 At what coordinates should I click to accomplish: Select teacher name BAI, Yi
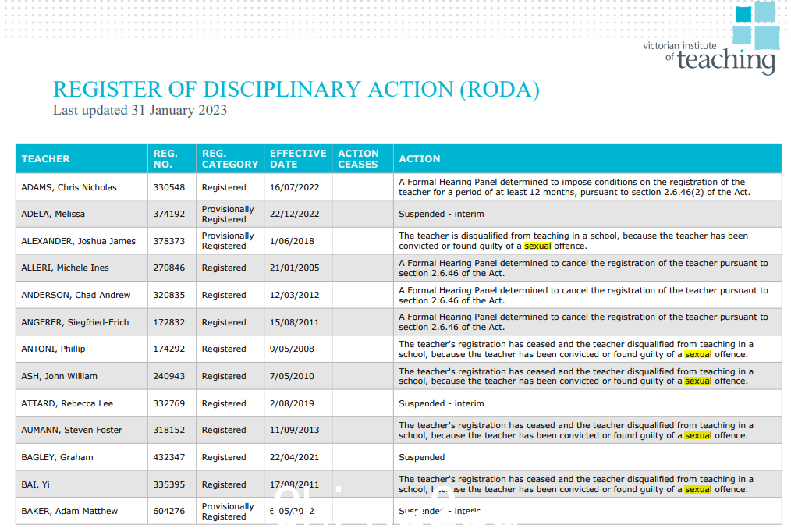[x=35, y=484]
